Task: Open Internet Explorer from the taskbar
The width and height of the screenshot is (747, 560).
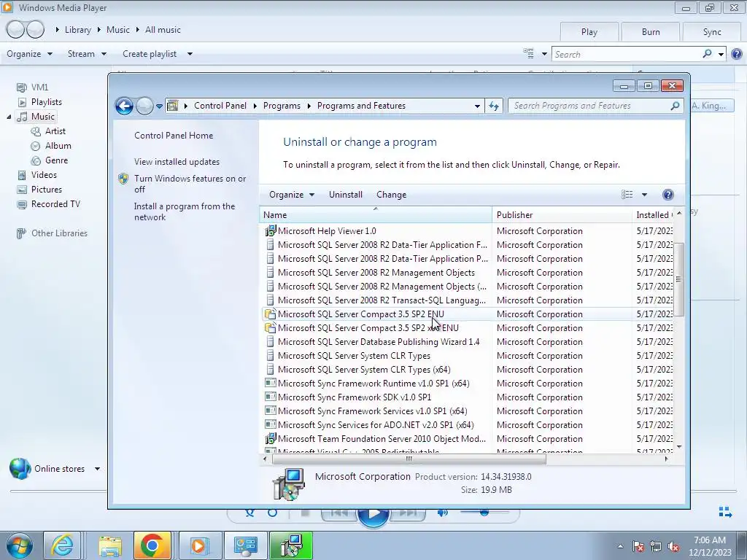Action: pos(63,545)
